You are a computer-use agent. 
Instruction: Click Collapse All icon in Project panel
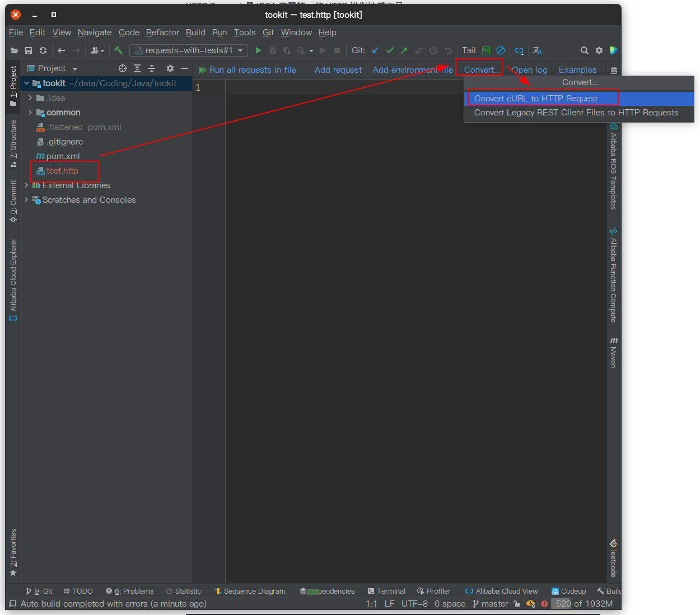coord(152,68)
